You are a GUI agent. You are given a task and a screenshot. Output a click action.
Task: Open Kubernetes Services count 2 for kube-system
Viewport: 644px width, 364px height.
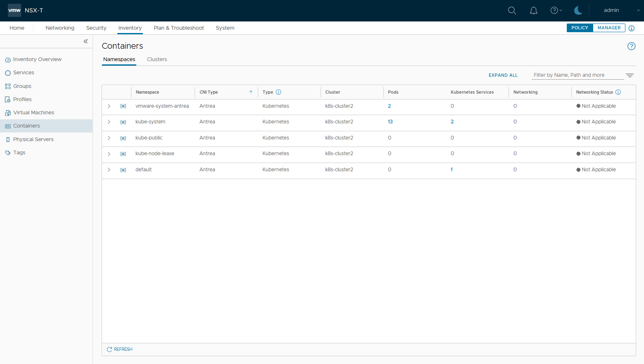pos(452,122)
